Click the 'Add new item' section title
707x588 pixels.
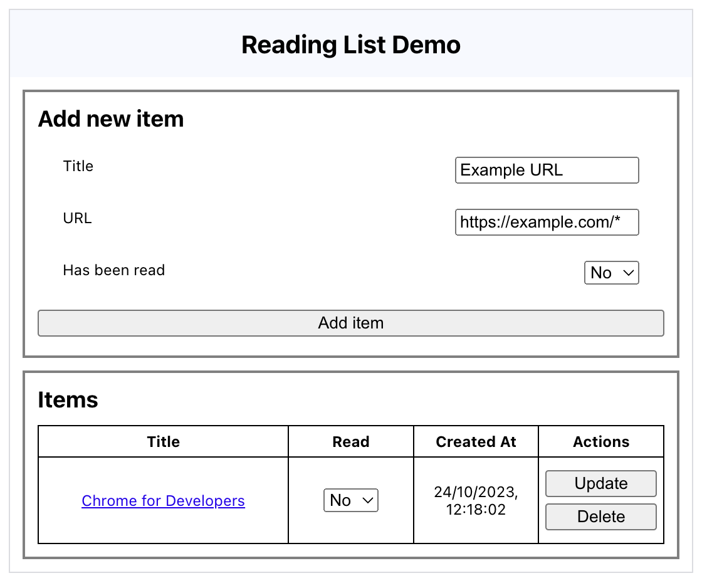point(111,118)
